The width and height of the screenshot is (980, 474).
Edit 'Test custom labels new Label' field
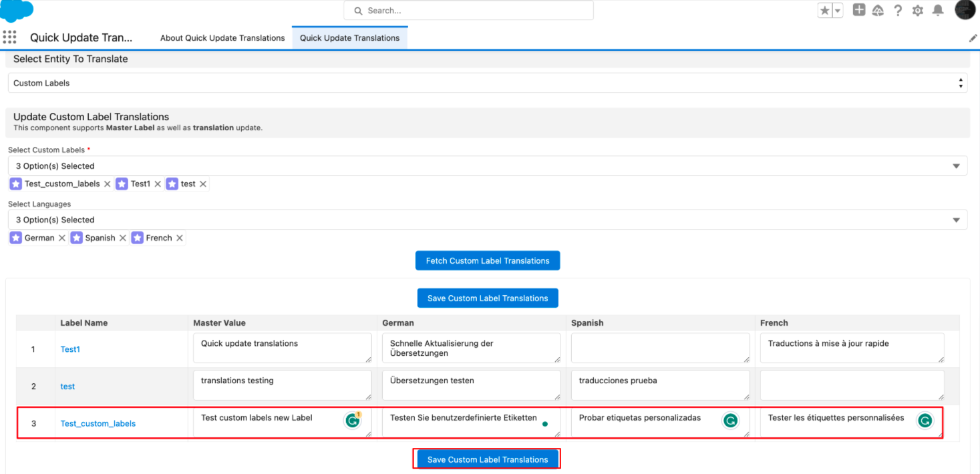283,423
